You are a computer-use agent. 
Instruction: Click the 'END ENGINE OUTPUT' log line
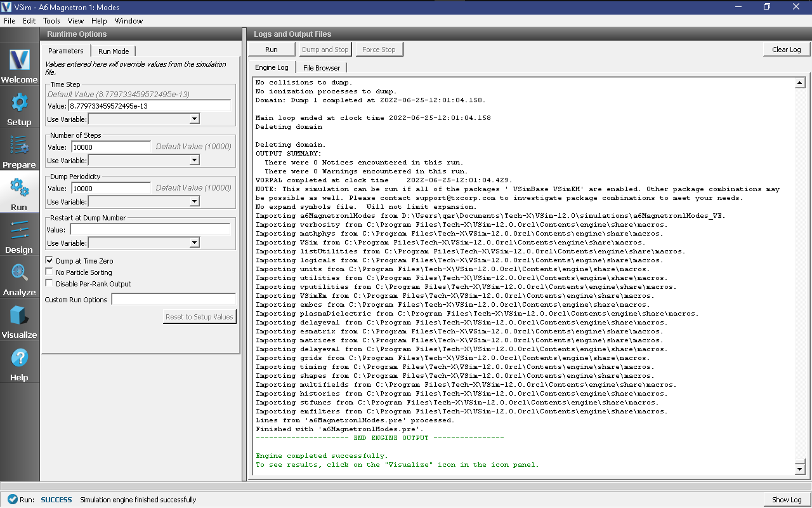(x=379, y=438)
